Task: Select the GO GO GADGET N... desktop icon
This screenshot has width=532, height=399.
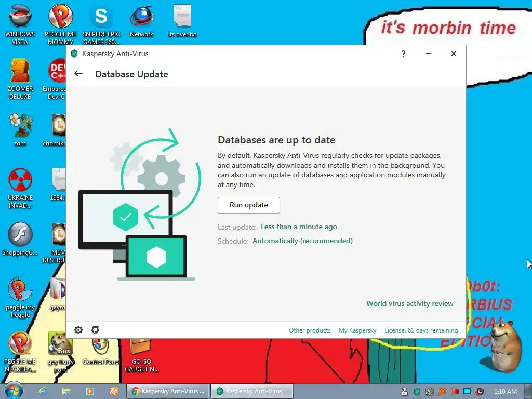Action: pos(141,355)
